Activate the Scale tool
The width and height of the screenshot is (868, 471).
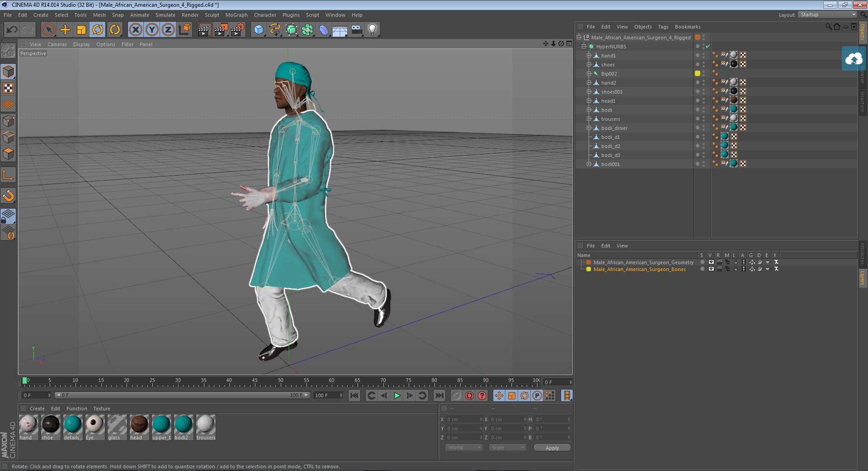[x=81, y=30]
